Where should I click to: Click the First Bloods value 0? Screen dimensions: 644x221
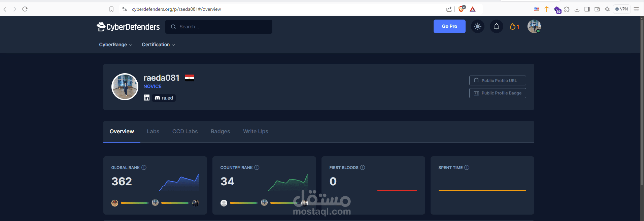[333, 182]
